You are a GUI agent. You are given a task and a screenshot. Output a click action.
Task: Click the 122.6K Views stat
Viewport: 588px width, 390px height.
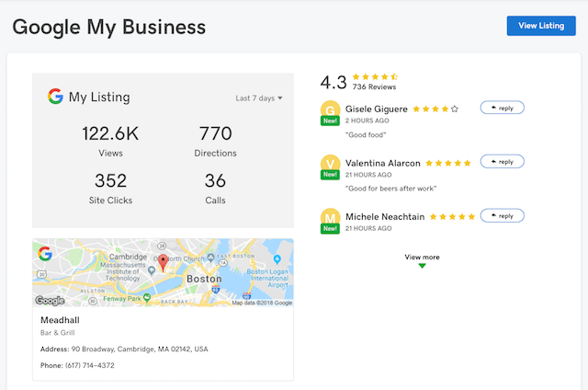[x=110, y=141]
